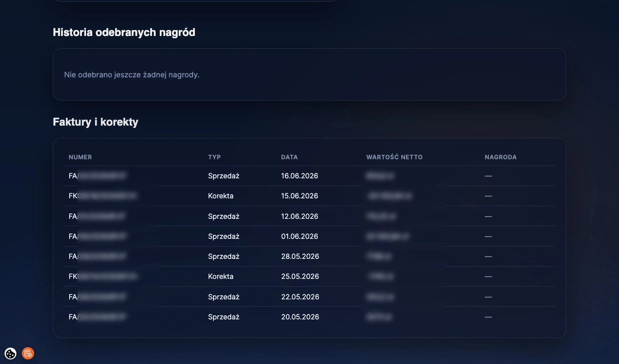Screen dimensions: 619x364
Task: Click the NAGRODA column header
Action: coord(501,157)
